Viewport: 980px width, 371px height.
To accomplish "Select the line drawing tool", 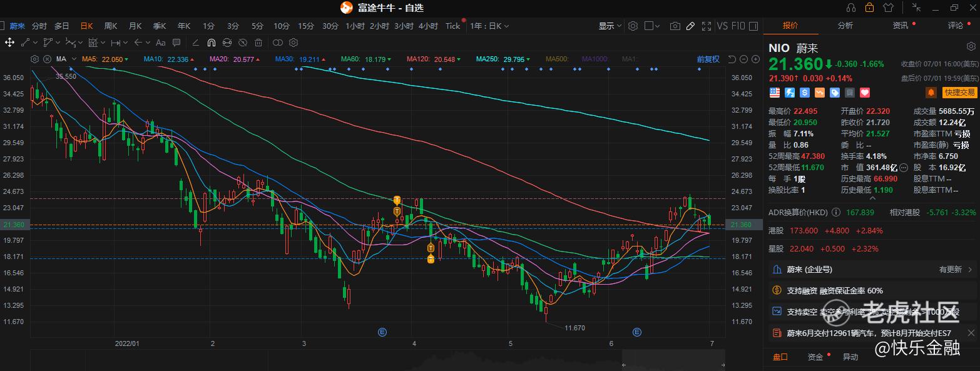I will pos(26,43).
